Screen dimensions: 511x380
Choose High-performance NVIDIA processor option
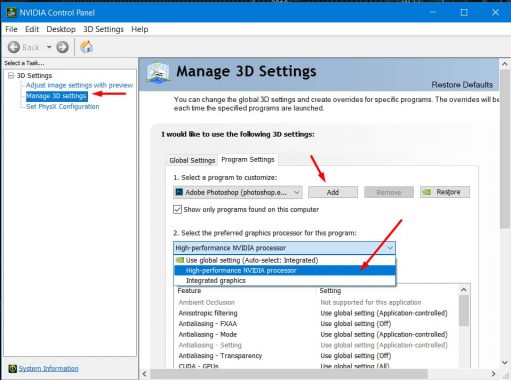[284, 270]
